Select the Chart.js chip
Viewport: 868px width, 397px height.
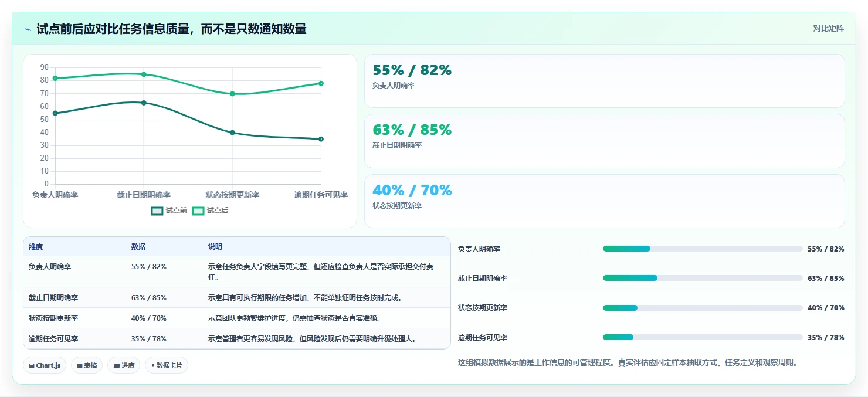click(x=45, y=365)
